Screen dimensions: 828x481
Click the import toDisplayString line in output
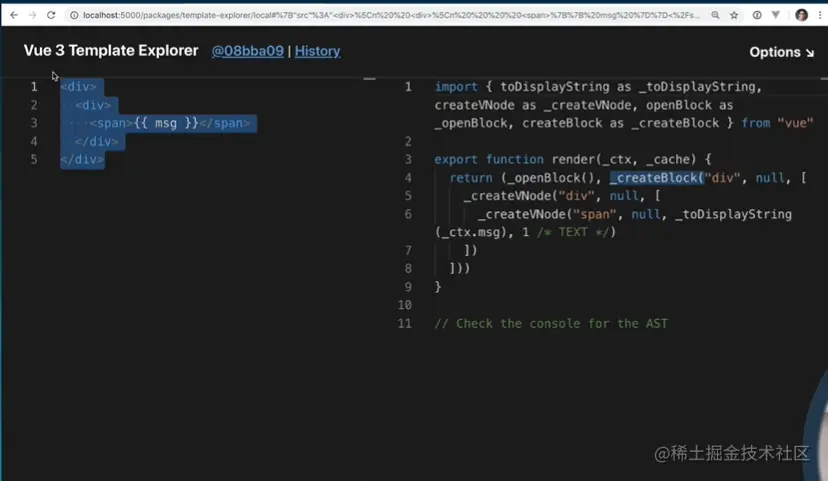point(598,87)
